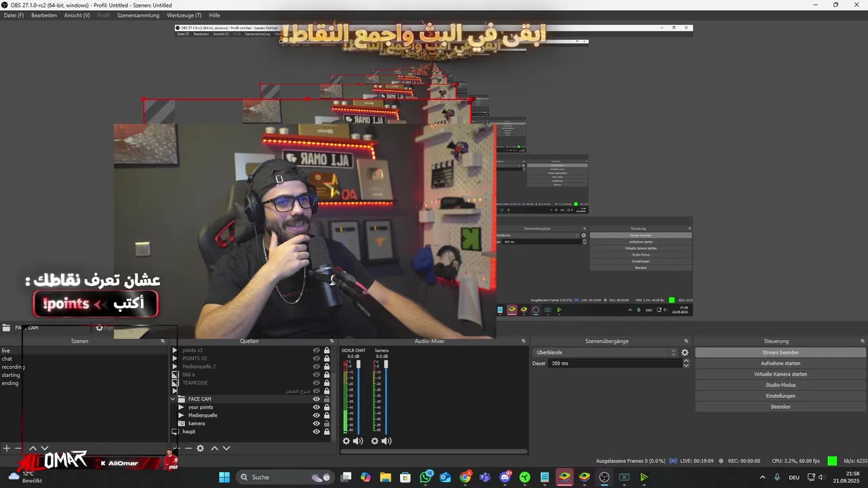Open Google Chrome from the taskbar
Screen dimensions: 868x488
(465, 477)
